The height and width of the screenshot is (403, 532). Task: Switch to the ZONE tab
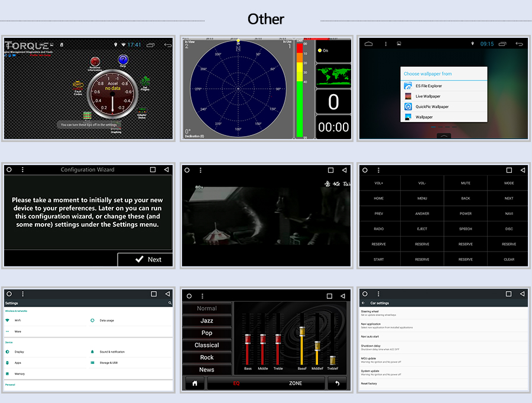coord(296,383)
